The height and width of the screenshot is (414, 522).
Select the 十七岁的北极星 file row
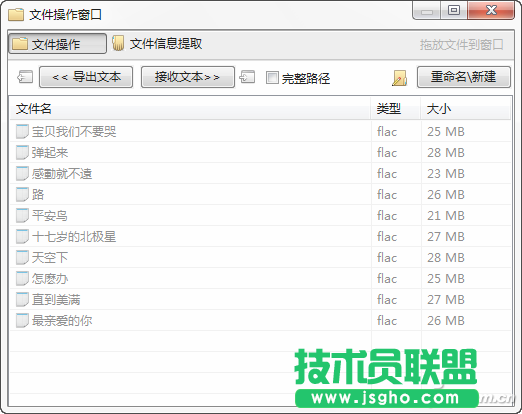pyautogui.click(x=260, y=236)
